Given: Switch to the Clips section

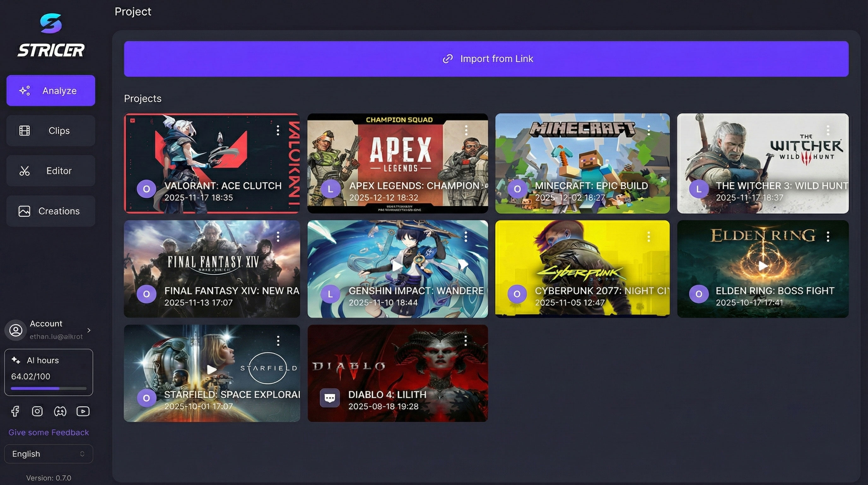Looking at the screenshot, I should [x=51, y=130].
